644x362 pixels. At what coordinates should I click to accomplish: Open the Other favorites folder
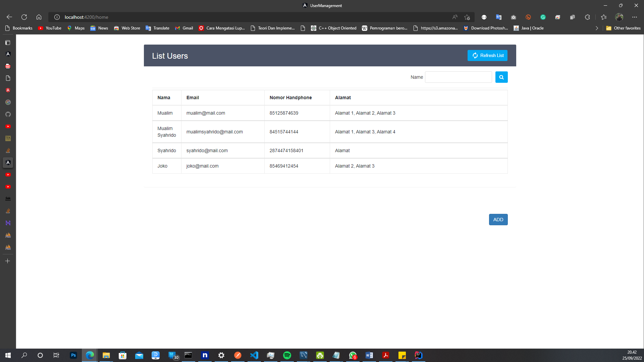tap(623, 28)
